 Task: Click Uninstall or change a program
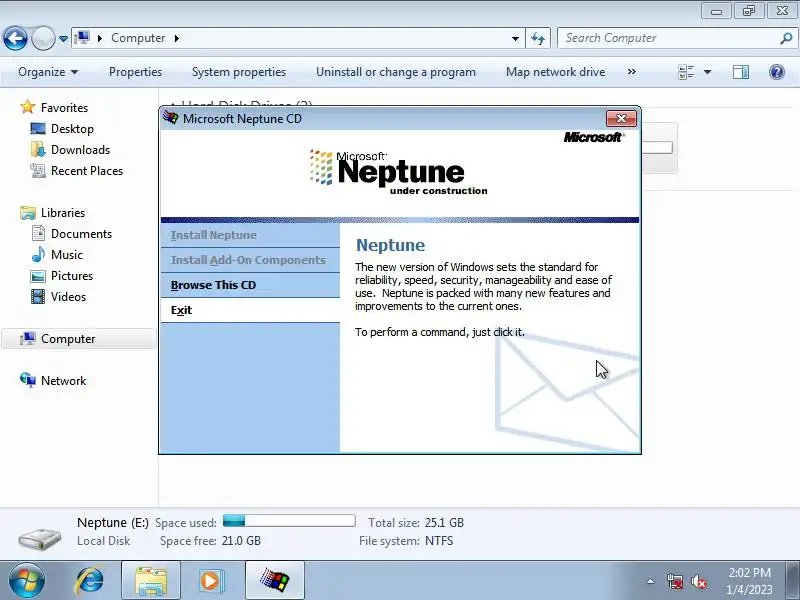coord(396,72)
